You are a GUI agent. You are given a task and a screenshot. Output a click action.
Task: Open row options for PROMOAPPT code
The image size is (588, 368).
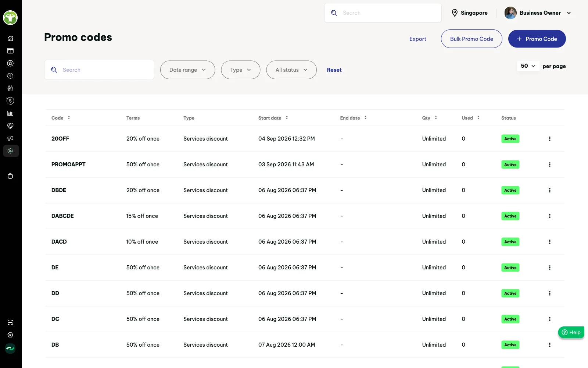pyautogui.click(x=550, y=164)
